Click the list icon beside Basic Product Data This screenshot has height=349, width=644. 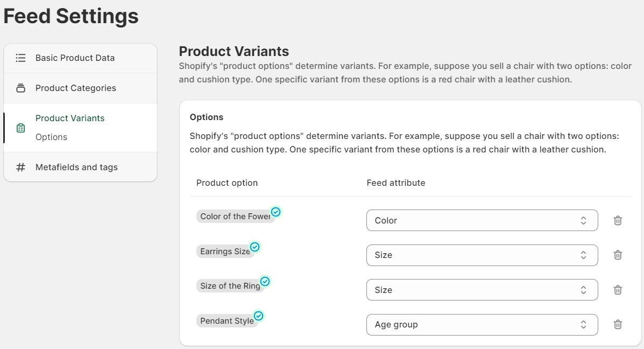[x=20, y=58]
